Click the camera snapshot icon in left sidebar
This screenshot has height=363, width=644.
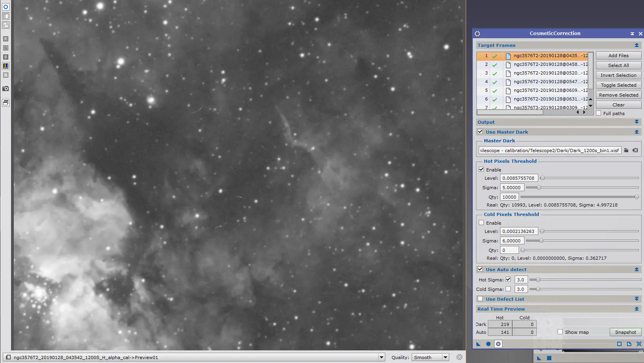point(6,89)
